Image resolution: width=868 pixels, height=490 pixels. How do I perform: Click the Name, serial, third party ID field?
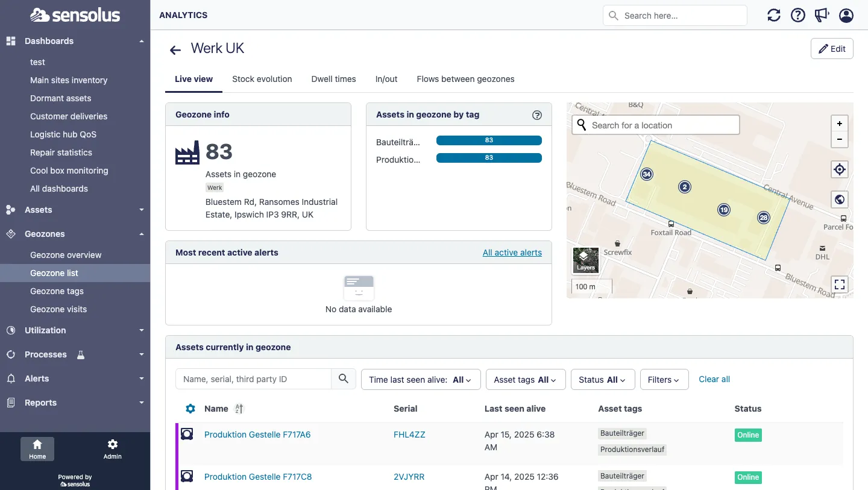coord(254,379)
